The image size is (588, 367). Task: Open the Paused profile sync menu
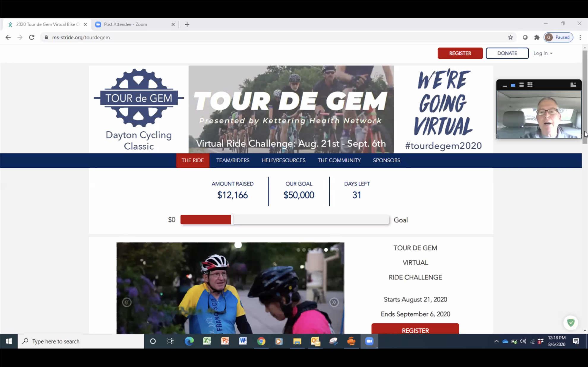(x=558, y=37)
